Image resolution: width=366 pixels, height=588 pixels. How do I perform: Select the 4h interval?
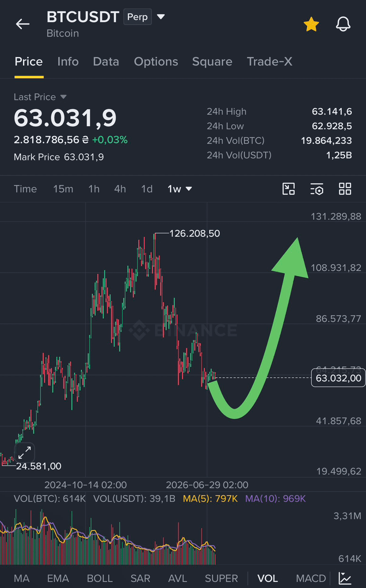pos(120,189)
